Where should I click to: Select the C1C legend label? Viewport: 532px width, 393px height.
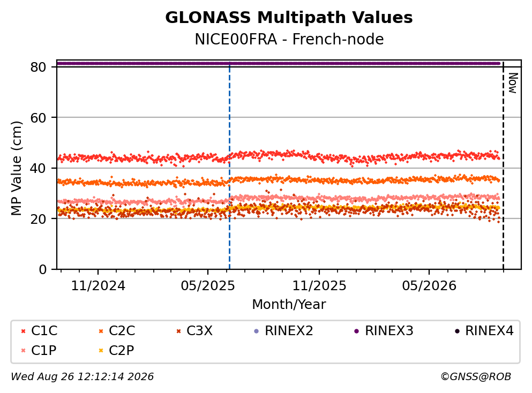pyautogui.click(x=44, y=331)
